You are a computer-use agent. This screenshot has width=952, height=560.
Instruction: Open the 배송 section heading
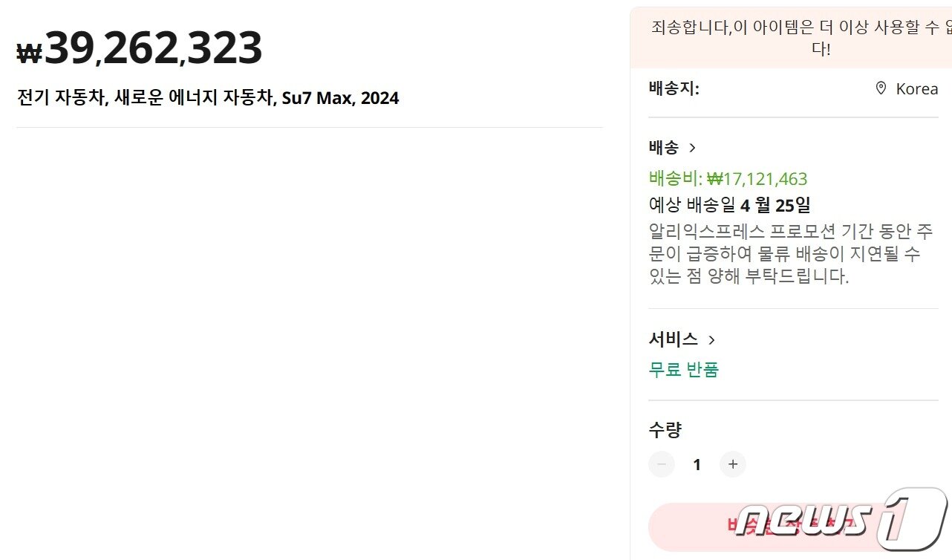coord(664,148)
